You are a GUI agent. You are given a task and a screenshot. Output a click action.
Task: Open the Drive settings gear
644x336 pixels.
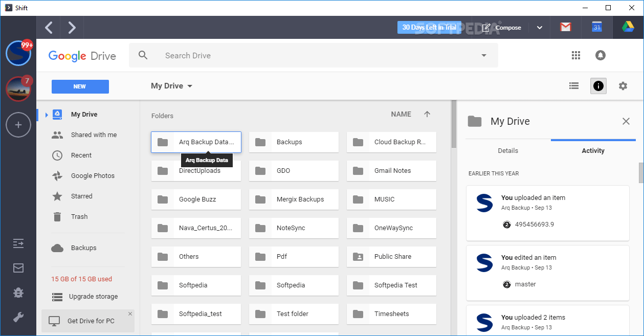tap(623, 86)
